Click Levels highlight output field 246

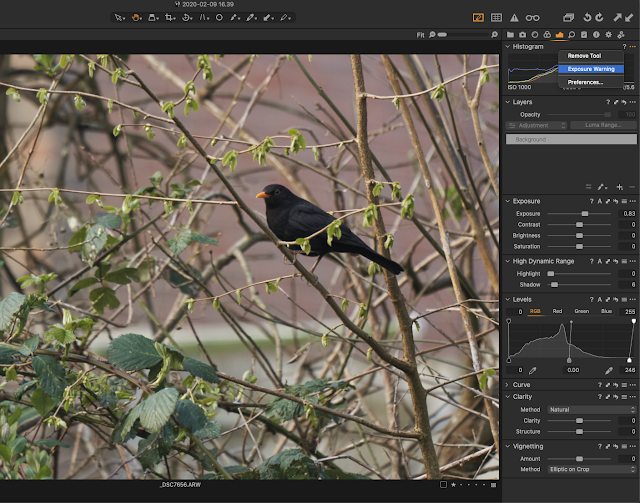(x=628, y=370)
